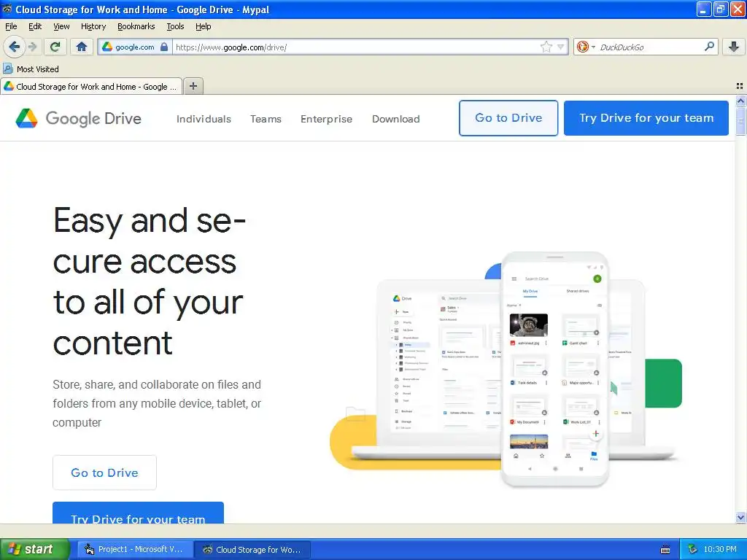Click the address bar URL field
This screenshot has width=747, height=560.
click(355, 47)
